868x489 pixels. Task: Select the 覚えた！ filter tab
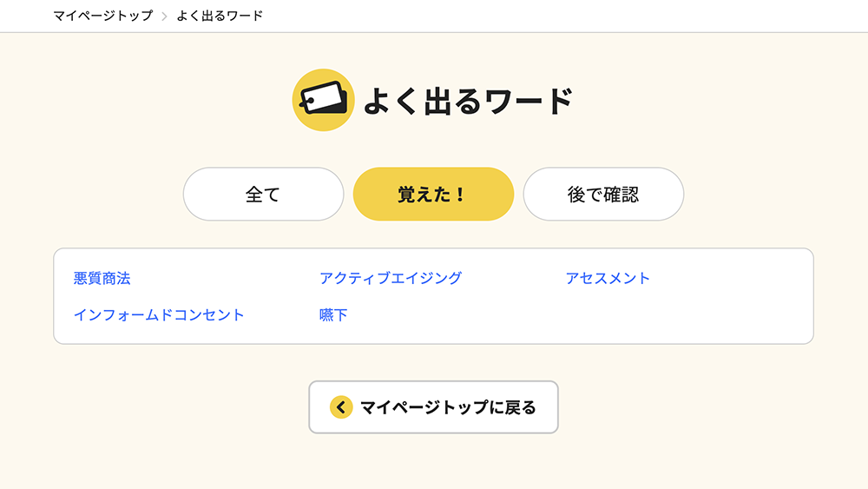point(433,194)
